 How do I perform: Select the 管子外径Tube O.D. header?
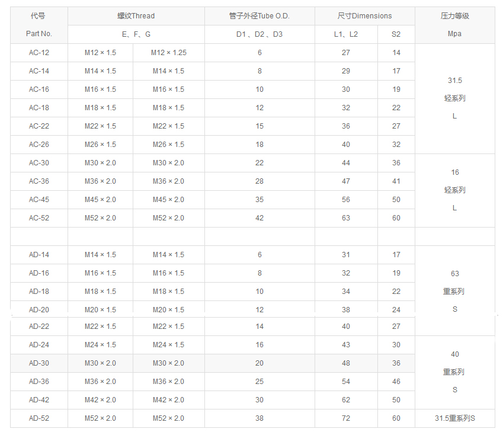259,16
